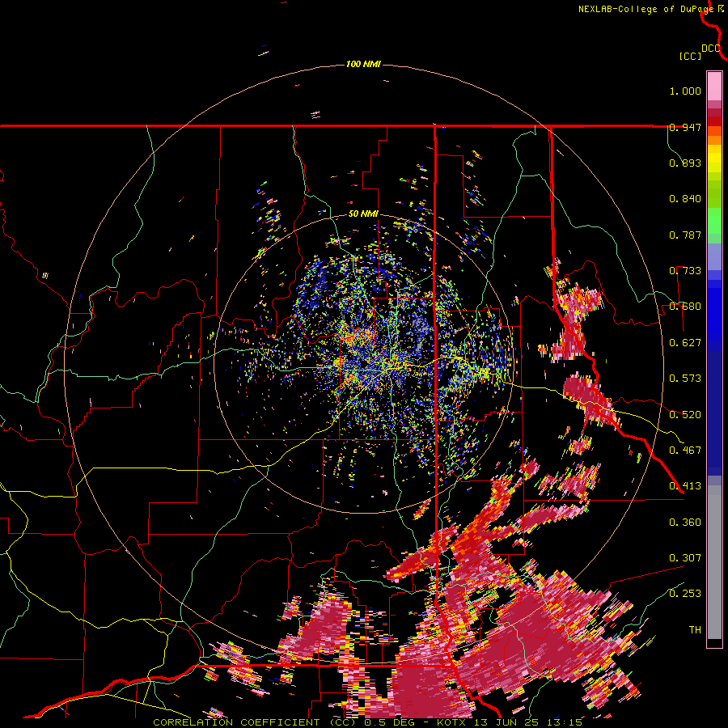Click the 0.947 color scale value

coord(685,127)
